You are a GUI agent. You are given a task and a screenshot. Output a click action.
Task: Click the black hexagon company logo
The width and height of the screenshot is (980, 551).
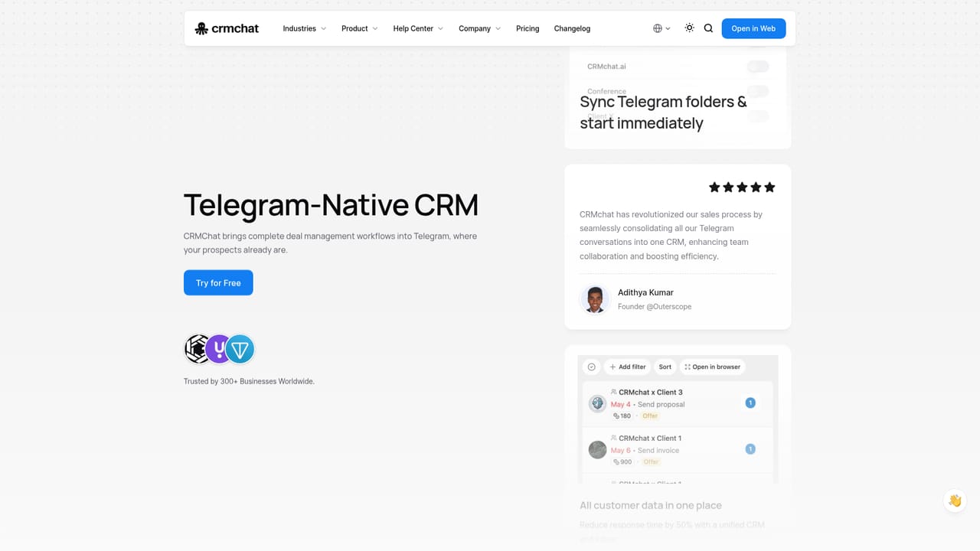click(x=198, y=349)
